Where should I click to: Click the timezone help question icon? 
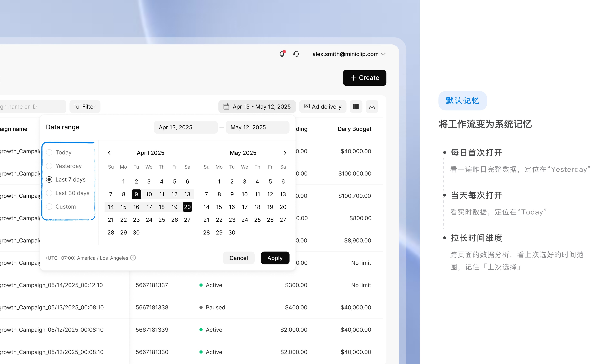pyautogui.click(x=133, y=258)
